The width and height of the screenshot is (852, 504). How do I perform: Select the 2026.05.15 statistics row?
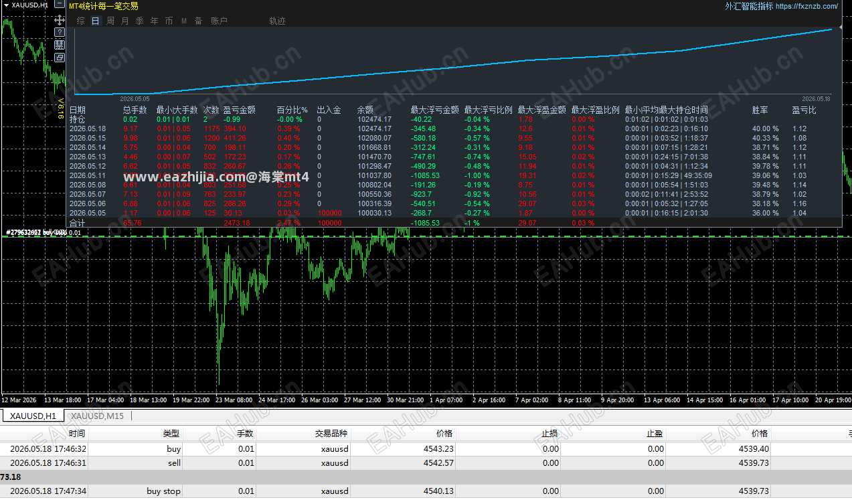click(x=454, y=138)
